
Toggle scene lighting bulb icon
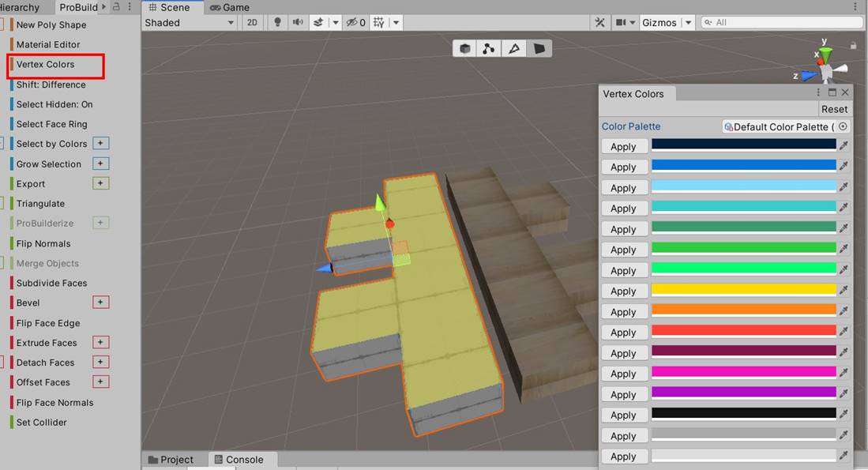277,22
